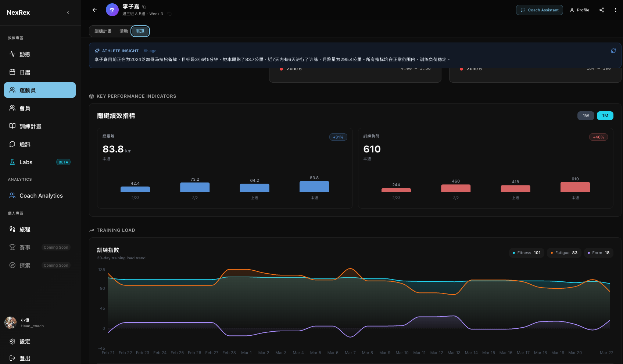
Task: Open the three-dot more options menu
Action: pos(616,10)
